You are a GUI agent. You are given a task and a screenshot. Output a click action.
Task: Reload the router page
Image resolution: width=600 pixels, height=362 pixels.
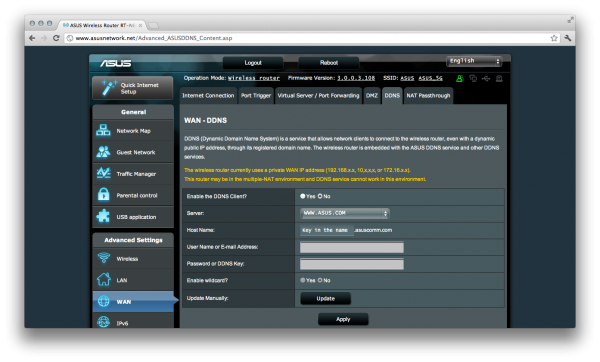pyautogui.click(x=56, y=38)
